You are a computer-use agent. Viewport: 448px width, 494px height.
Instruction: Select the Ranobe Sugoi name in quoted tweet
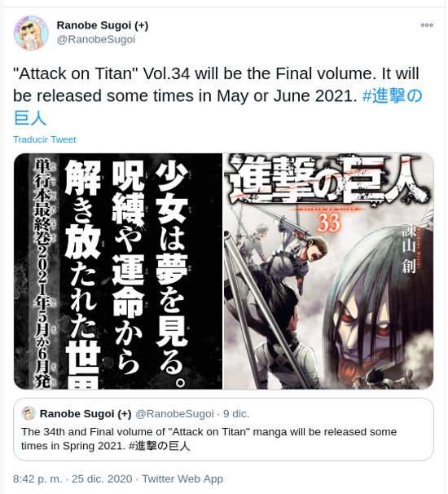pos(86,413)
